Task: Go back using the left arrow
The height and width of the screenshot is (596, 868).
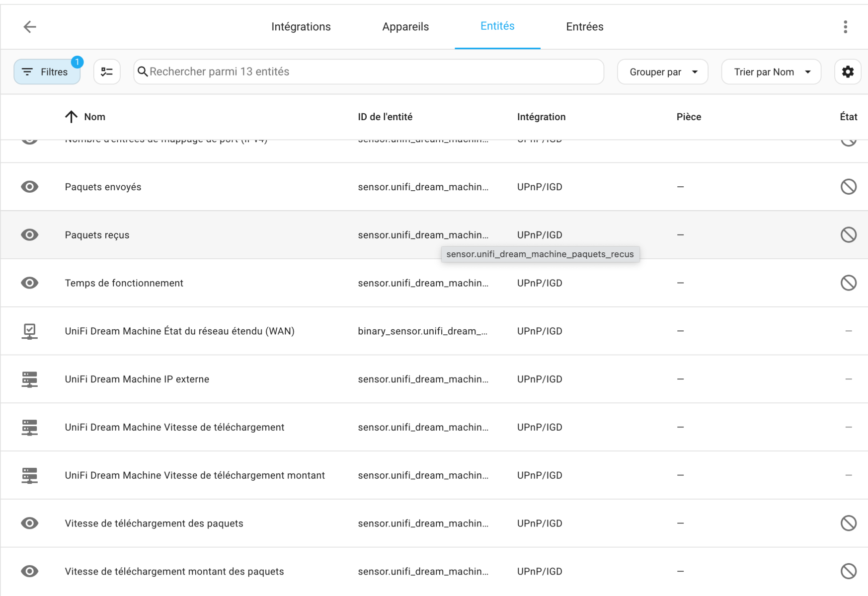Action: (x=30, y=27)
